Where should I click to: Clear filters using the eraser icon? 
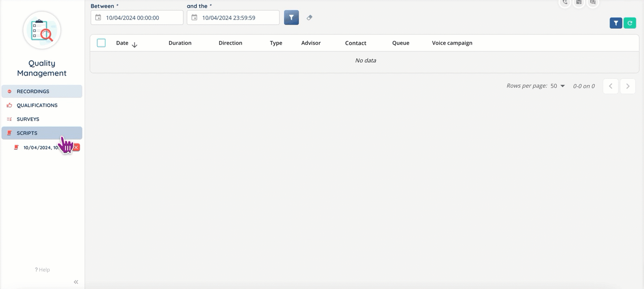(x=309, y=18)
